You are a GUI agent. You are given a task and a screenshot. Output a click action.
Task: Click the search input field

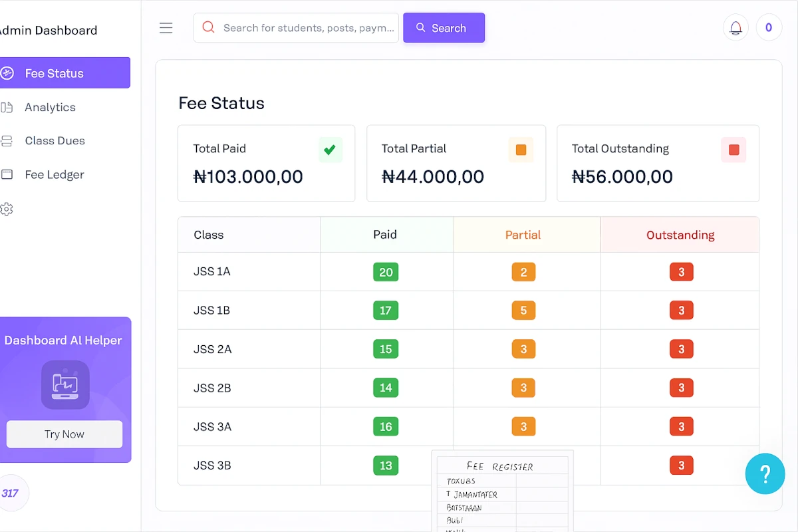(x=296, y=27)
